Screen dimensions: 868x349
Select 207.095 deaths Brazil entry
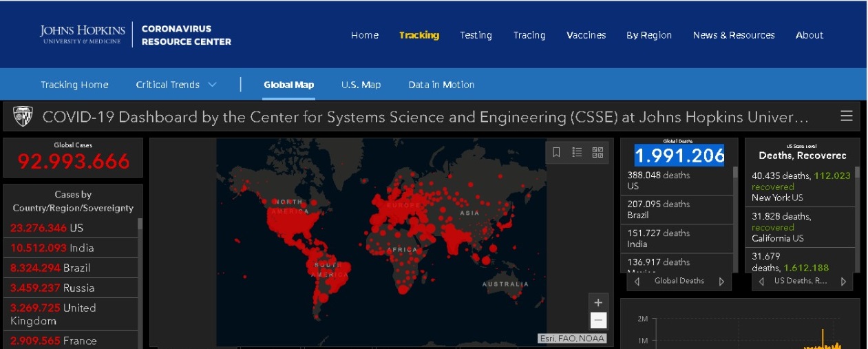[x=677, y=209]
